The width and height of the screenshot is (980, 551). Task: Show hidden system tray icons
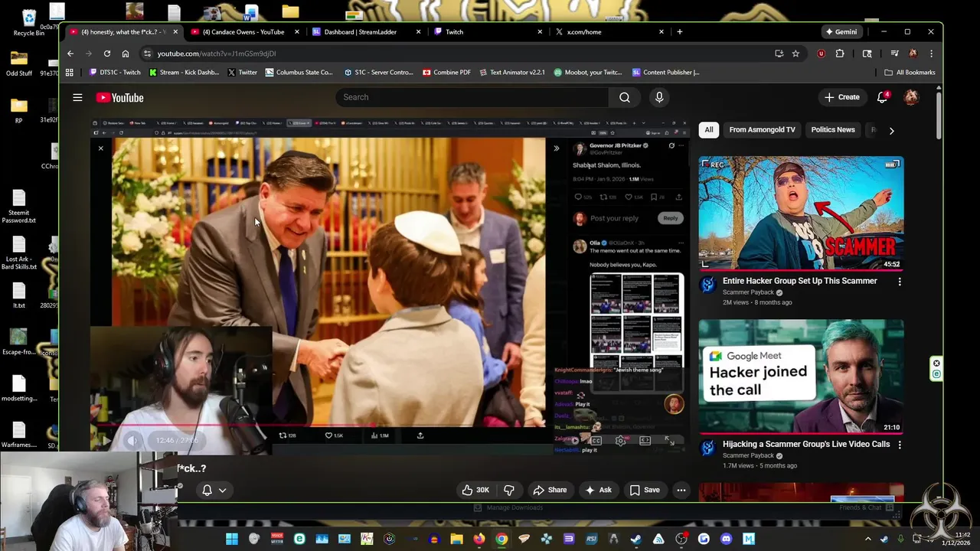(867, 539)
